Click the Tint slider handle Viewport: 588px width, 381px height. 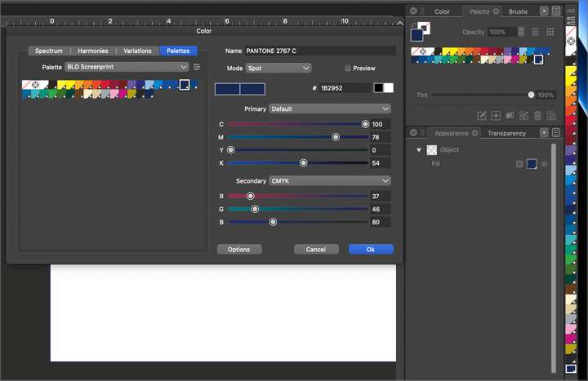pyautogui.click(x=531, y=95)
